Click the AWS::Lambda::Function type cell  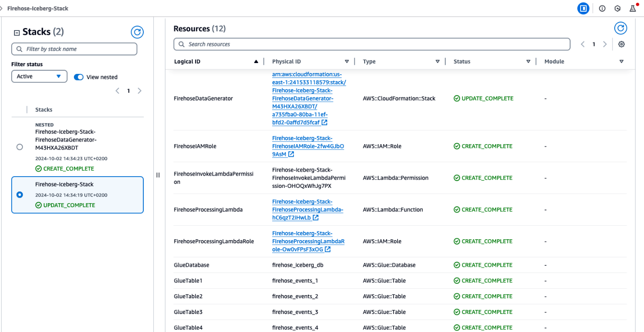393,209
